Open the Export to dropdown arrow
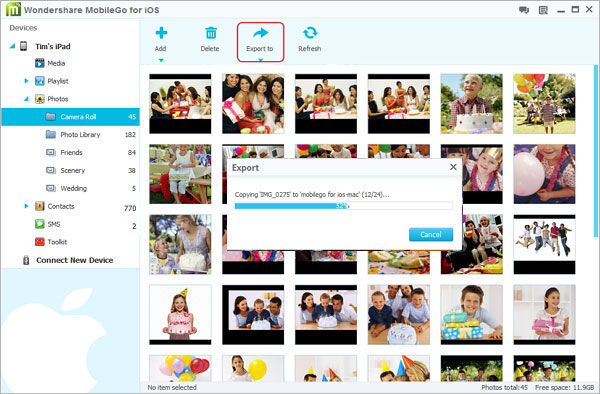600x394 pixels. pos(260,60)
